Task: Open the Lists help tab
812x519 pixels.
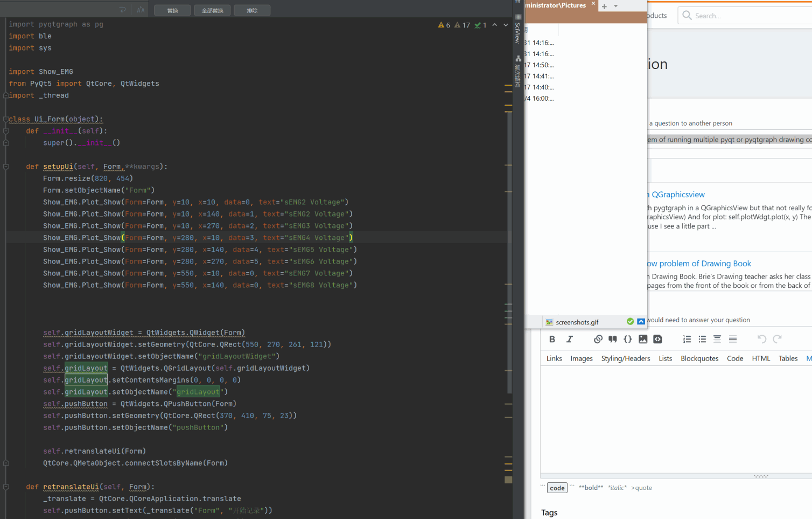Action: tap(666, 358)
